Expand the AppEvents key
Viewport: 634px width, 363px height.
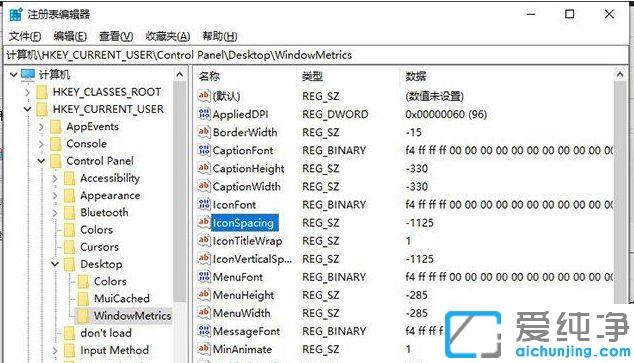41,127
